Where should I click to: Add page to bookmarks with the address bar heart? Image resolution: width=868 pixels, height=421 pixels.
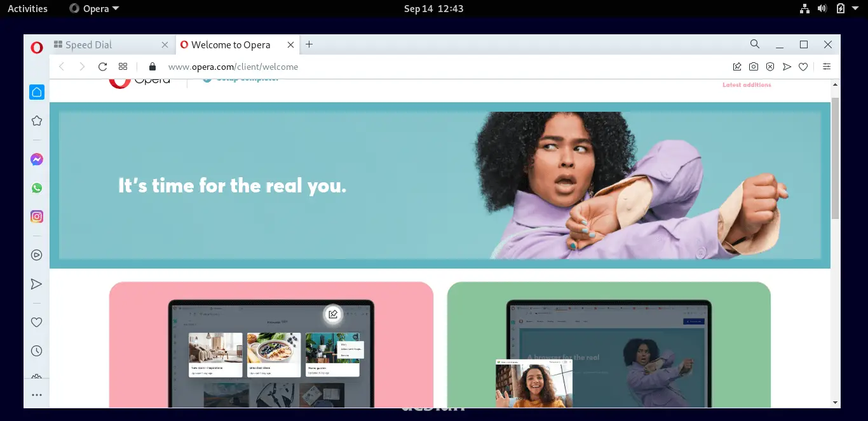point(803,67)
